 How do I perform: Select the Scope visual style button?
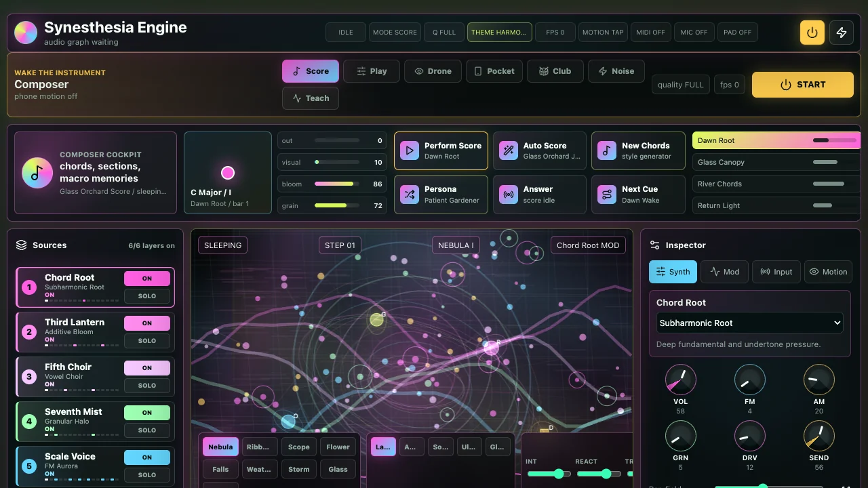coord(298,447)
